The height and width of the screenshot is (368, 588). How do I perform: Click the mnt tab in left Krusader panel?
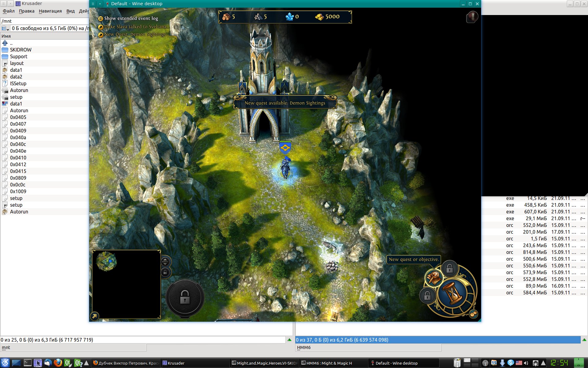tap(73, 347)
